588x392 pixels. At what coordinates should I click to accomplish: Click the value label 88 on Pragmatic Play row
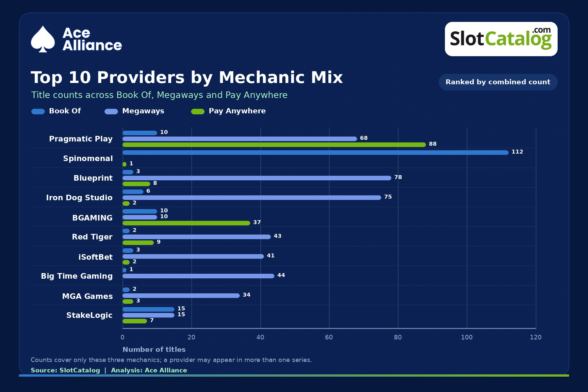point(433,144)
